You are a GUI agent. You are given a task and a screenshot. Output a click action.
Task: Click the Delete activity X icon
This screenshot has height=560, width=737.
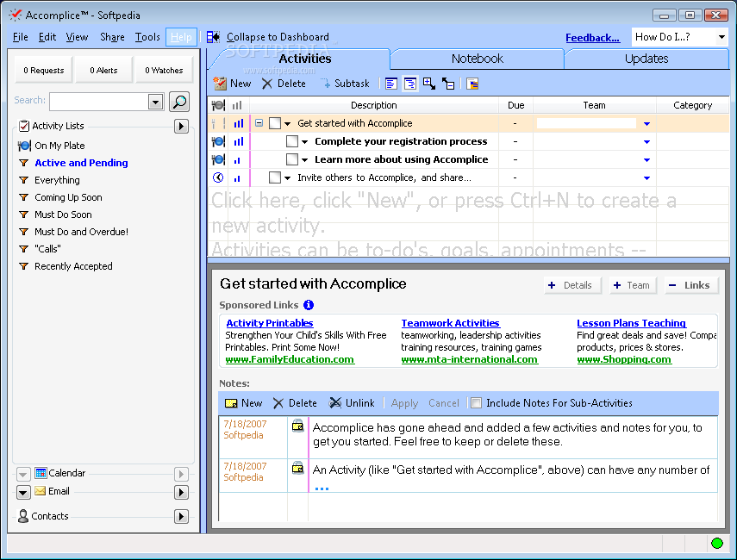coord(267,84)
